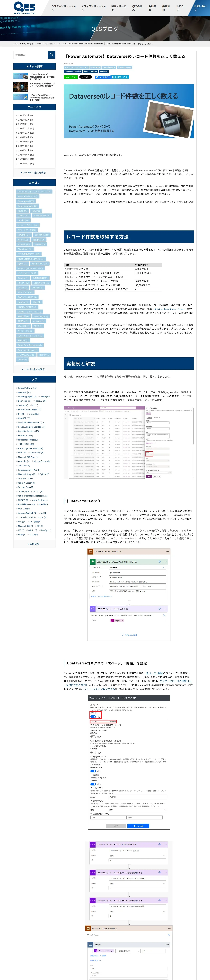Toggle the 改ページ switch in settings screenshot
The height and width of the screenshot is (980, 210).
93,716
